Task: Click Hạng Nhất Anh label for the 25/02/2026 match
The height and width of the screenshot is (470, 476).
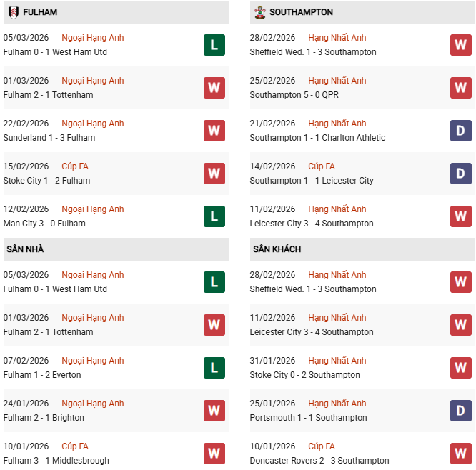Action: point(337,81)
